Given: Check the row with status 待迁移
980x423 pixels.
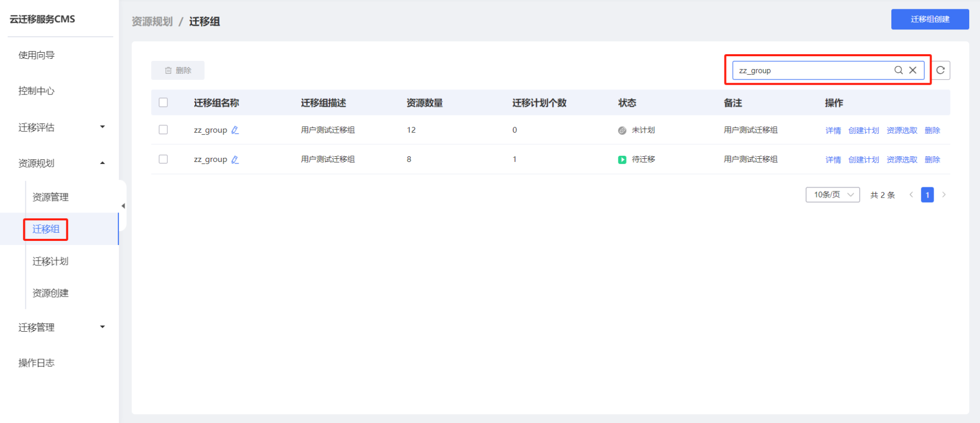Looking at the screenshot, I should (163, 159).
